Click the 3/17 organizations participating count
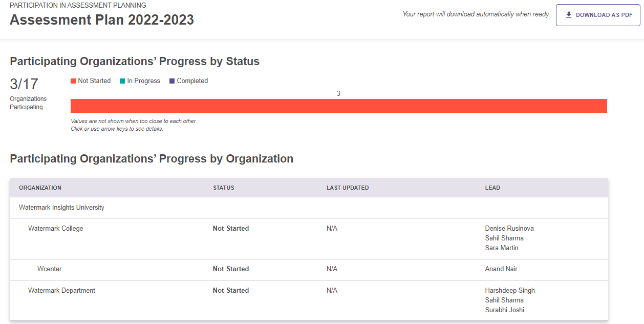 coord(24,85)
